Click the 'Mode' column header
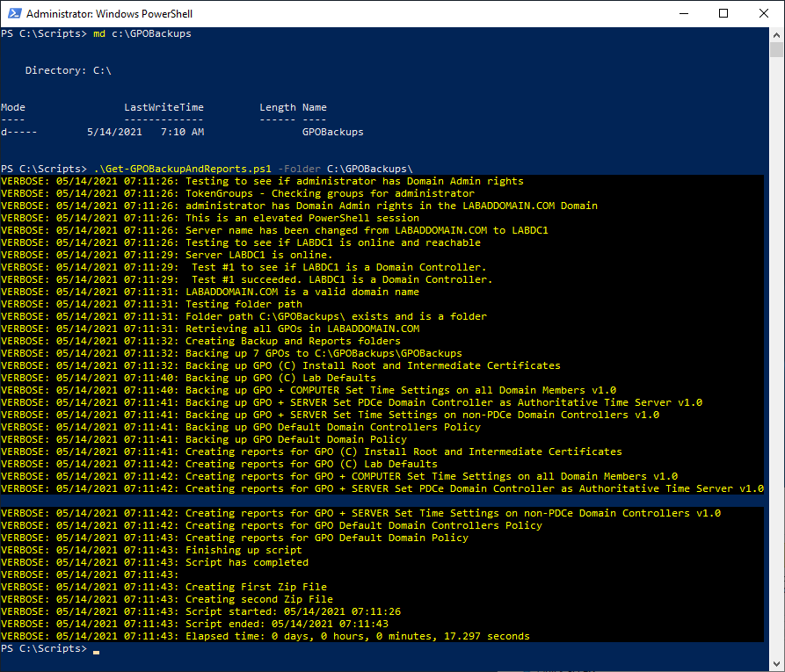The height and width of the screenshot is (672, 785). click(x=13, y=107)
